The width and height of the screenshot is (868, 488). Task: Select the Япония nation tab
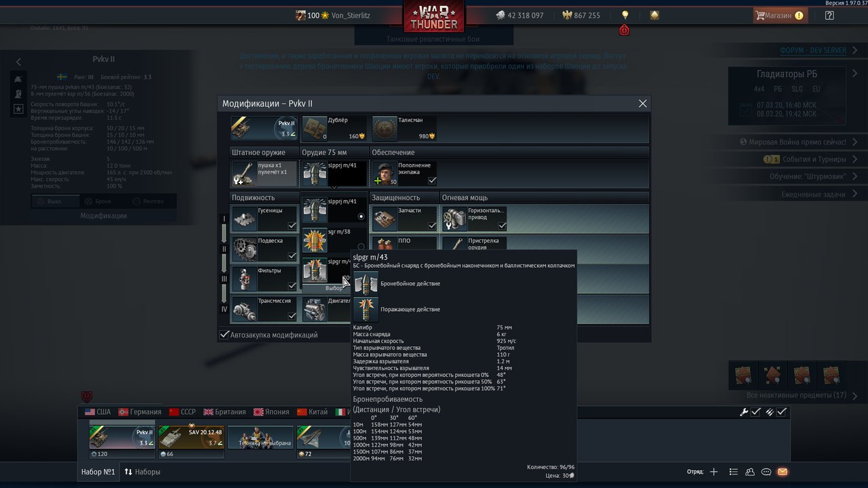(x=271, y=411)
